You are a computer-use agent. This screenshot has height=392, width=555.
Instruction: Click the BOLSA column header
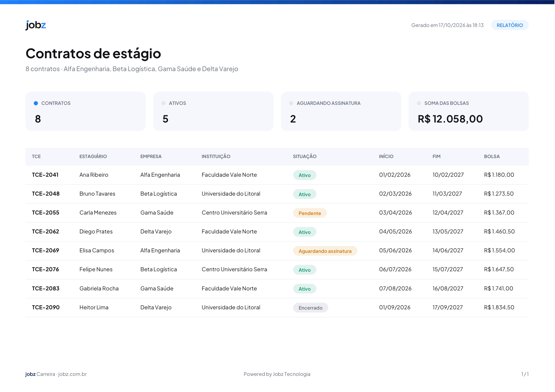tap(492, 156)
